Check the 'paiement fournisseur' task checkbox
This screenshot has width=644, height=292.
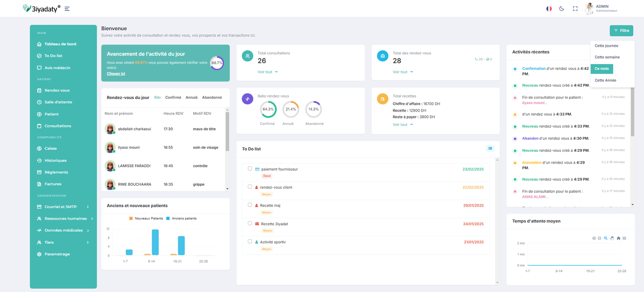pos(250,169)
